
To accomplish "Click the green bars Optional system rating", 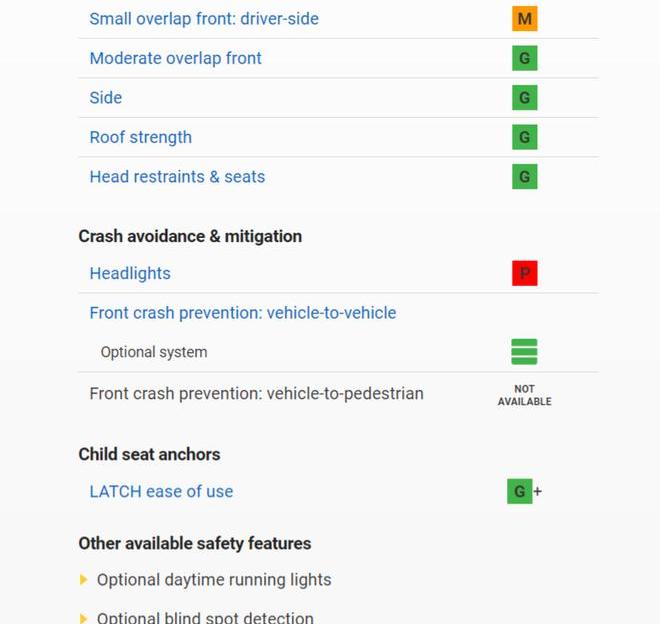I will click(x=524, y=352).
